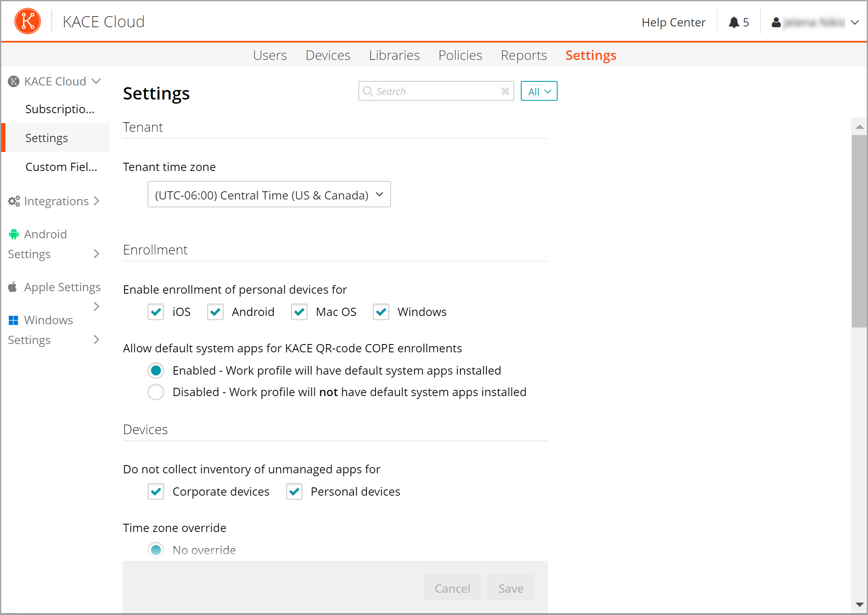
Task: Click the KACE orange logo icon
Action: (28, 21)
